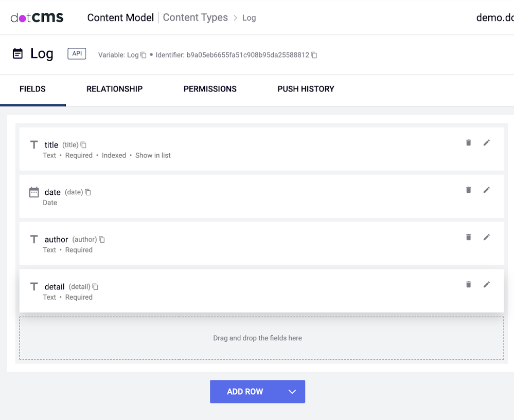This screenshot has width=514, height=420.
Task: Edit the author field
Action: pyautogui.click(x=487, y=238)
